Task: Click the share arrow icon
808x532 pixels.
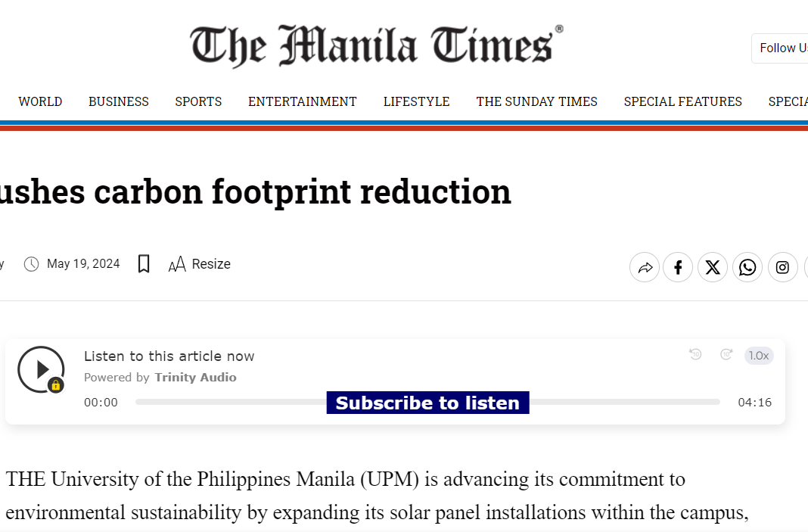Action: pos(645,268)
